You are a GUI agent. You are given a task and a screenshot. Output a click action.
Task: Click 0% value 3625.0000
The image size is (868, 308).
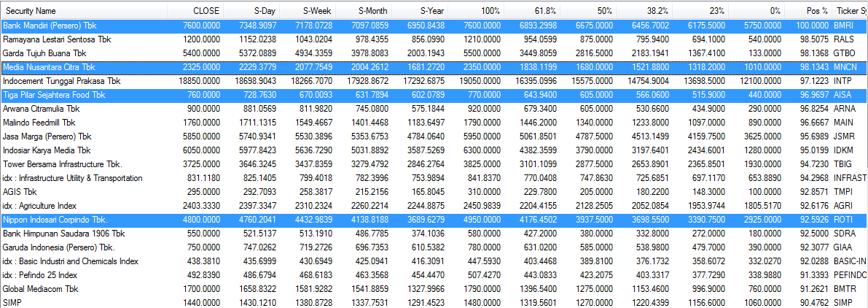763,136
